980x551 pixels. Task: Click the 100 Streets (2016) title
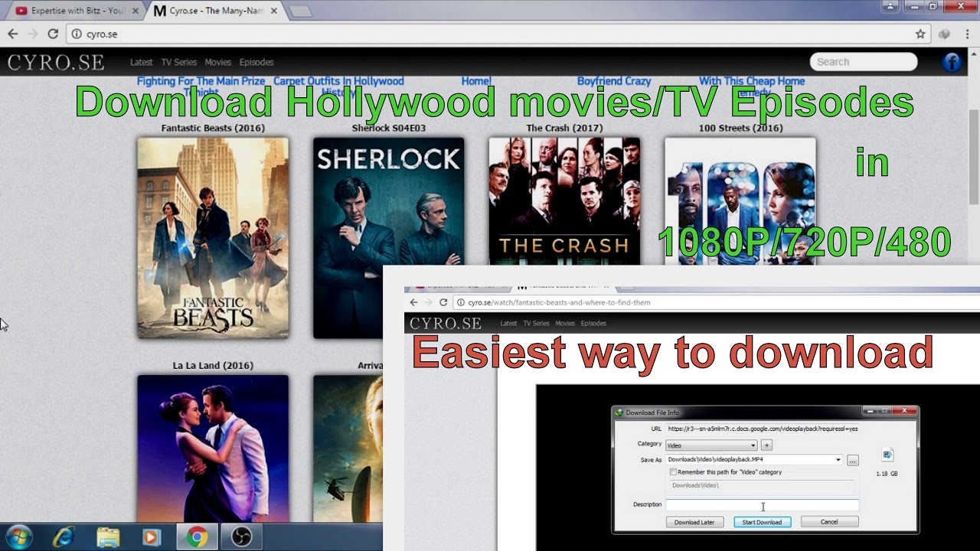(740, 128)
